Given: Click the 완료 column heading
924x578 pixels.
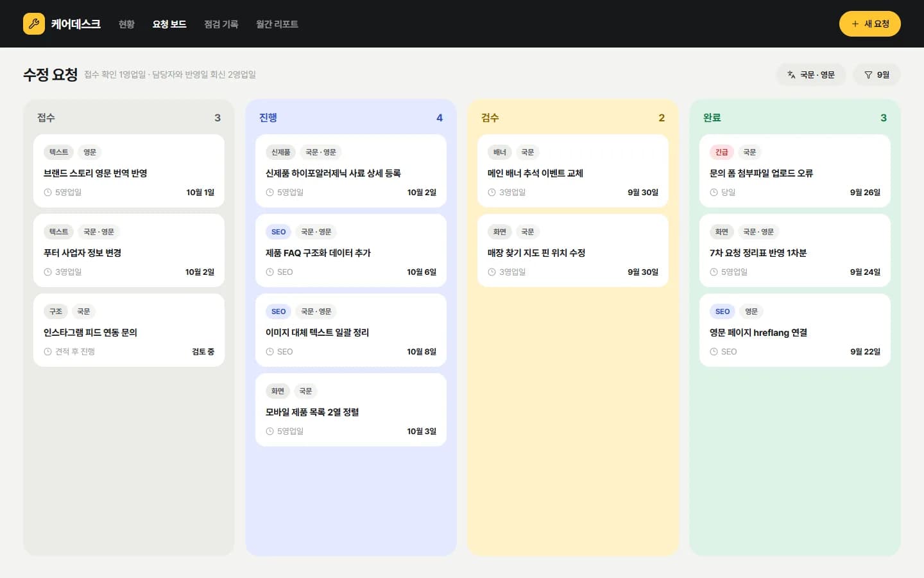Looking at the screenshot, I should [x=712, y=118].
